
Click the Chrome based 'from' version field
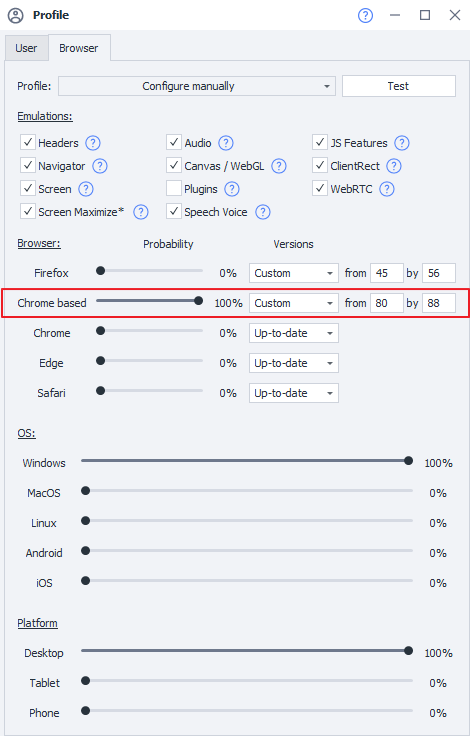(387, 303)
